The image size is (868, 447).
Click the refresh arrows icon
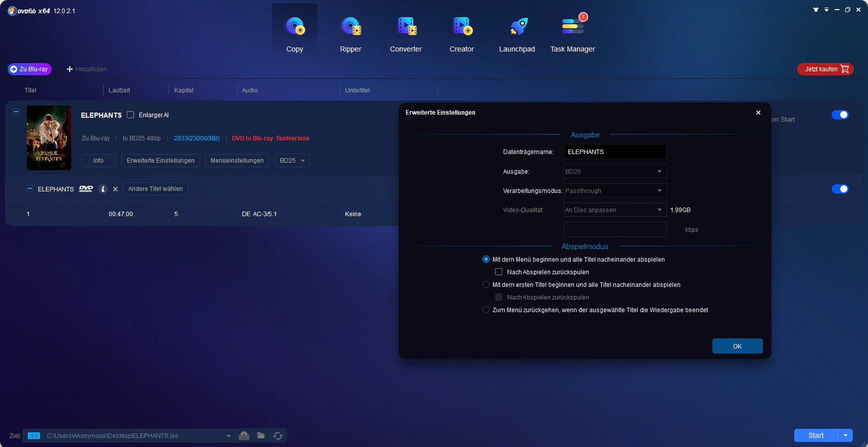pyautogui.click(x=278, y=435)
